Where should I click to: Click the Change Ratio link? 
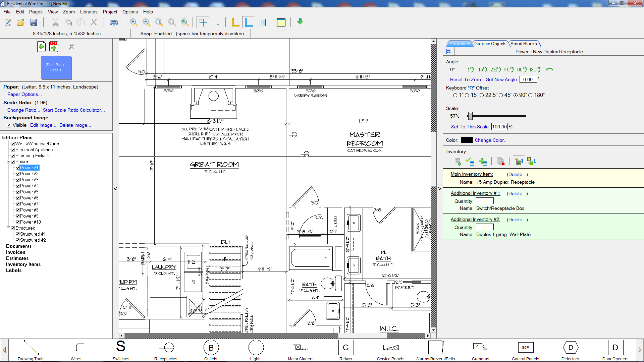23,110
